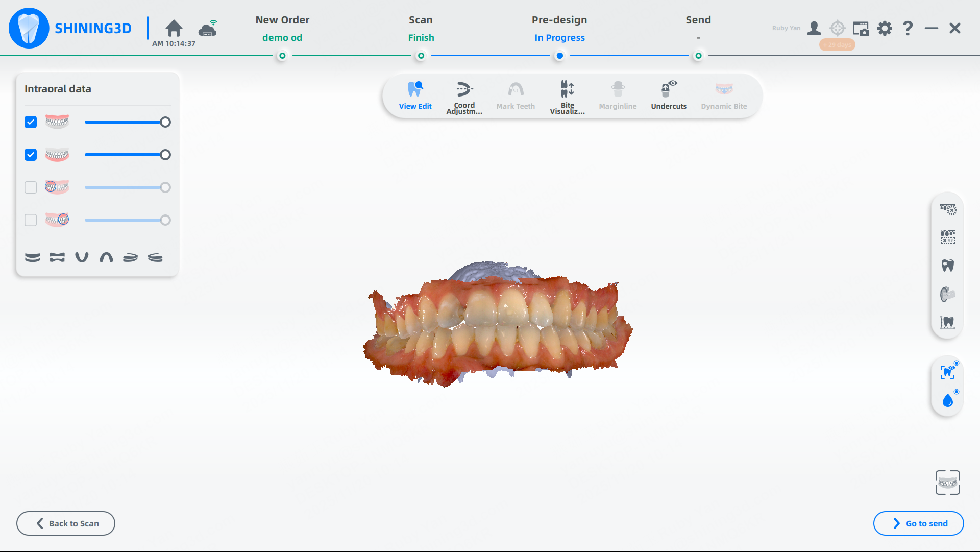Click the cloud connection status icon
980x552 pixels.
point(208,29)
